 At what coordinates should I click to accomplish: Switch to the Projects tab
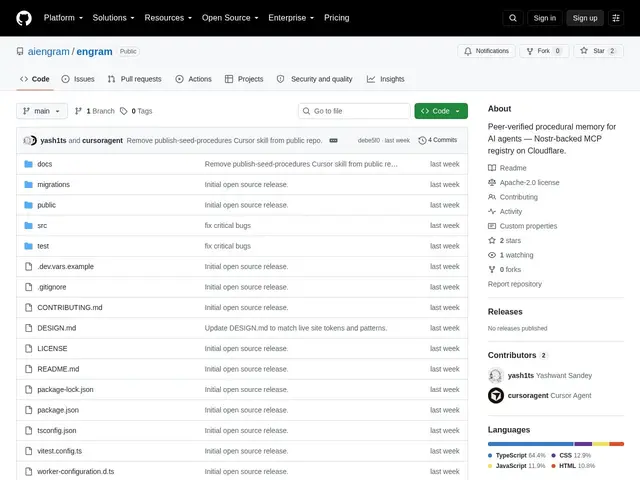[x=244, y=79]
